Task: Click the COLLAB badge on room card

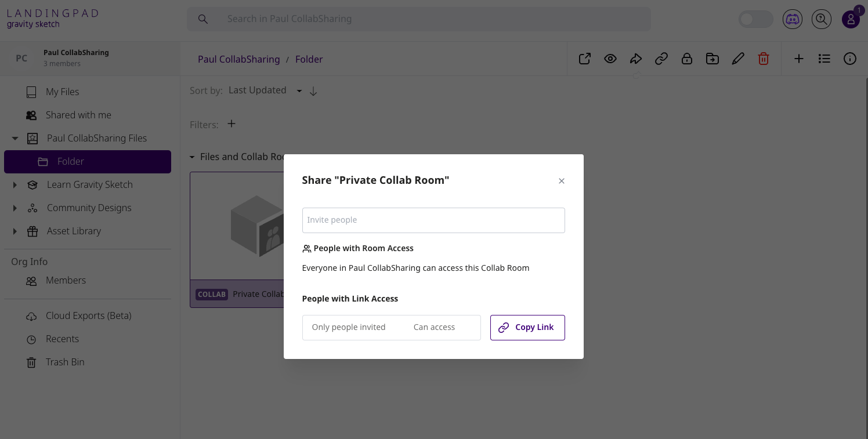Action: pos(212,294)
